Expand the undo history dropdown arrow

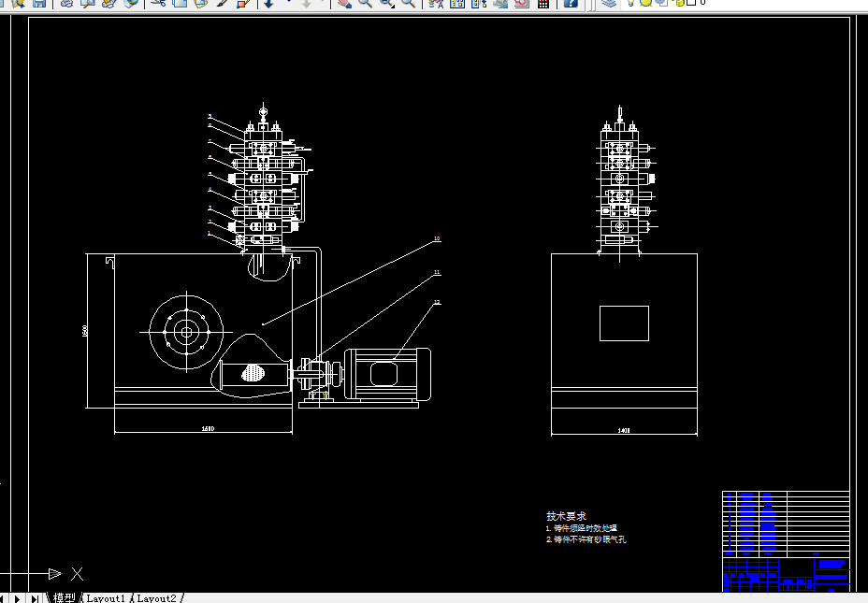[288, 3]
